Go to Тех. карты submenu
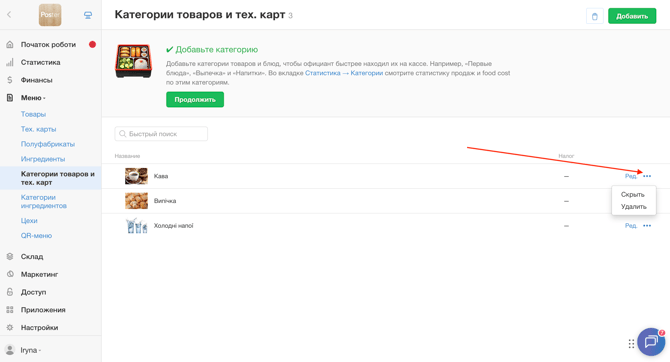The width and height of the screenshot is (670, 362). click(38, 129)
